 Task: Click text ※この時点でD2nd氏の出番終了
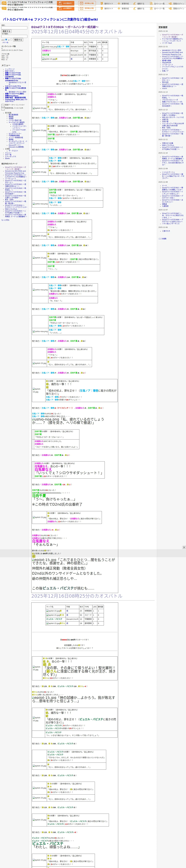(57, 504)
